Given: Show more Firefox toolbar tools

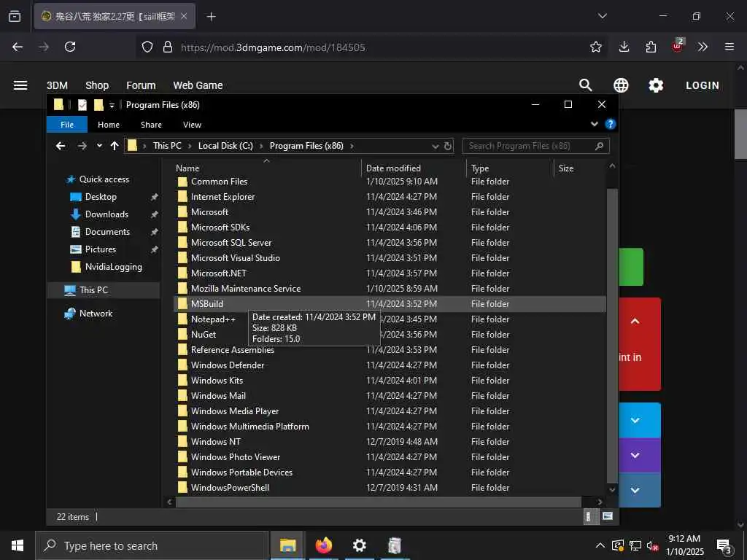Looking at the screenshot, I should coord(703,47).
